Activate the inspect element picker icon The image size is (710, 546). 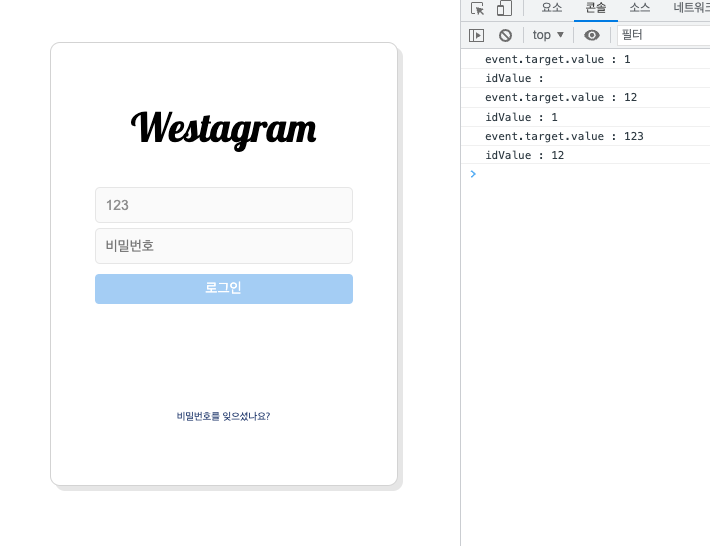pyautogui.click(x=477, y=8)
